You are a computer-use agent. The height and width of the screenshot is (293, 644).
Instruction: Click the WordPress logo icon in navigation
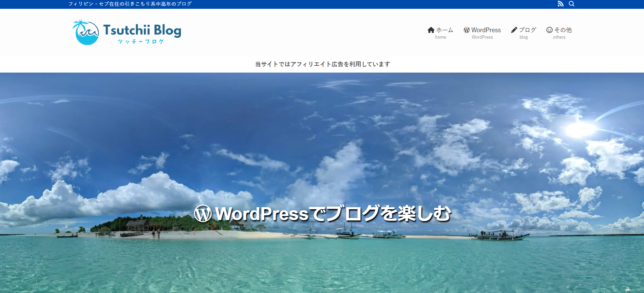(467, 30)
